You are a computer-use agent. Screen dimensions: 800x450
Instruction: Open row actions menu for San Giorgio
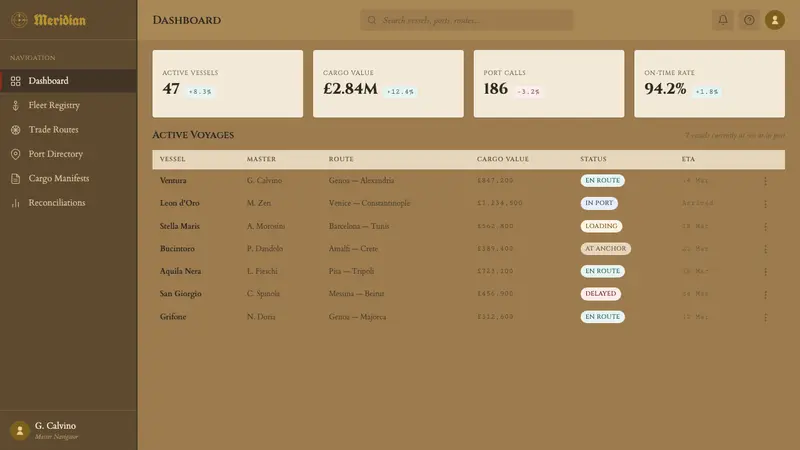pos(765,294)
